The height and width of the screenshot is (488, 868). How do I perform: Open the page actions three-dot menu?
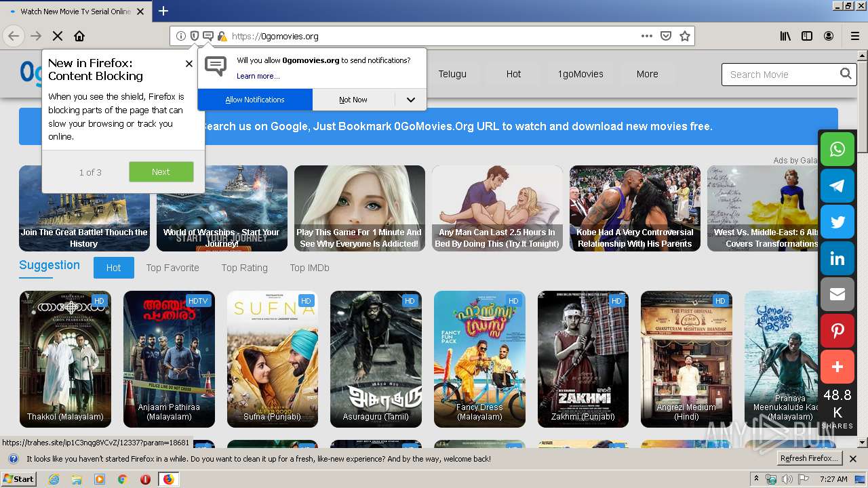(647, 36)
